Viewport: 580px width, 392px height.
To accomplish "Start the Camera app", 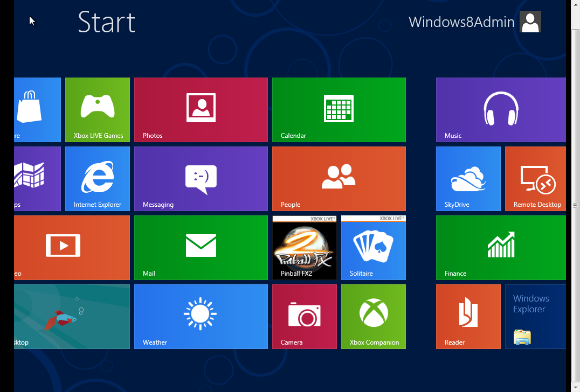I will pyautogui.click(x=304, y=317).
